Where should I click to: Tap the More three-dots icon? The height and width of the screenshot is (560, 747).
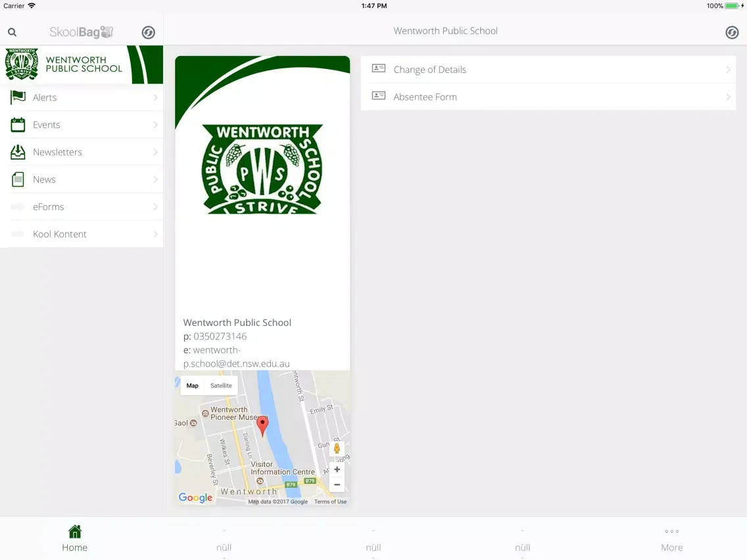click(672, 531)
